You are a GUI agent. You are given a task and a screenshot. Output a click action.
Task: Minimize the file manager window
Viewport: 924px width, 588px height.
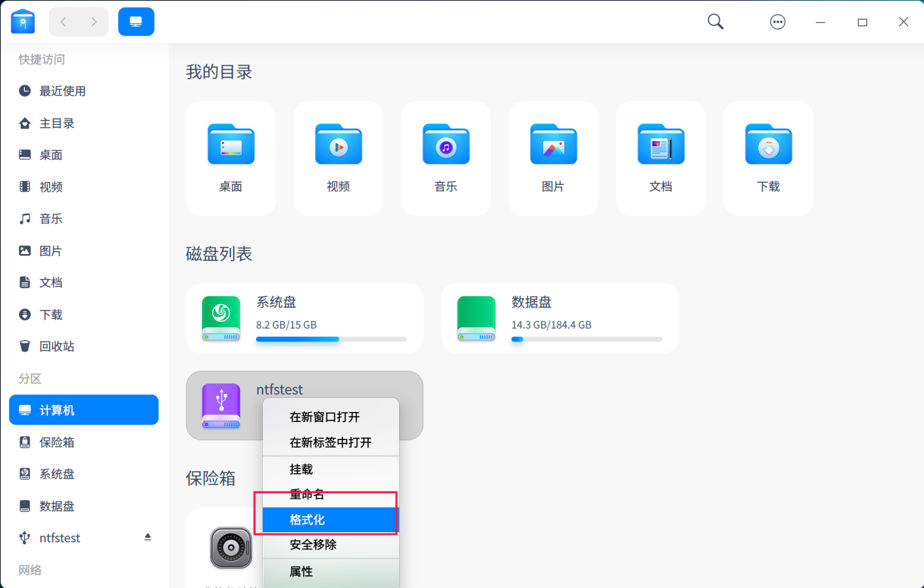821,22
